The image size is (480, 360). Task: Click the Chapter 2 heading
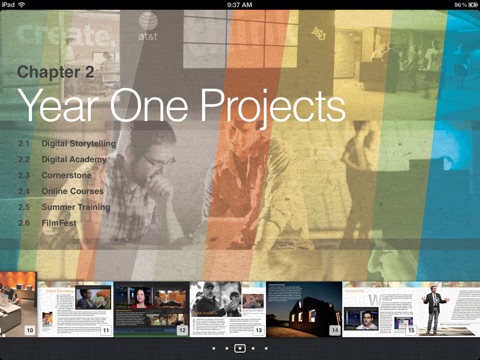click(x=56, y=72)
